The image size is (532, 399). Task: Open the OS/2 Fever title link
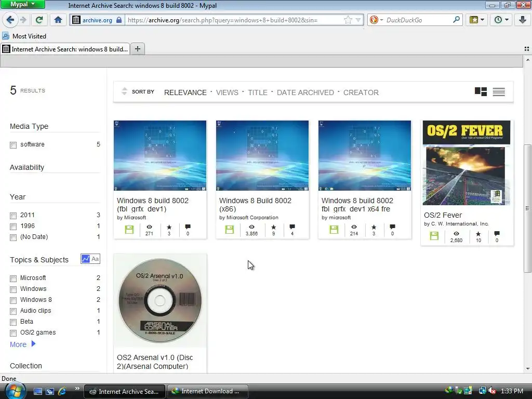(443, 215)
